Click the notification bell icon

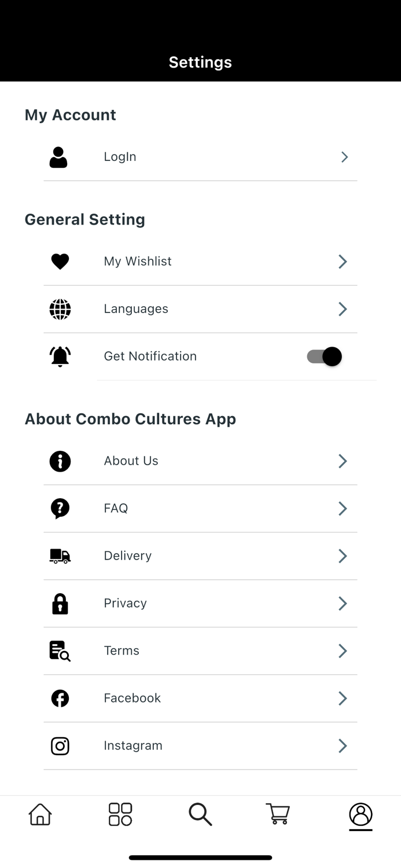(x=60, y=356)
